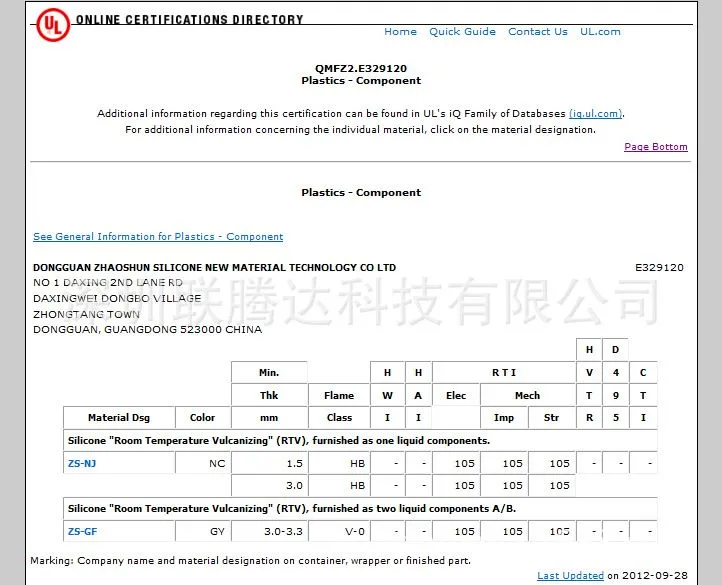This screenshot has width=722, height=585.
Task: Click the Material Dsg column header
Action: pyautogui.click(x=119, y=418)
